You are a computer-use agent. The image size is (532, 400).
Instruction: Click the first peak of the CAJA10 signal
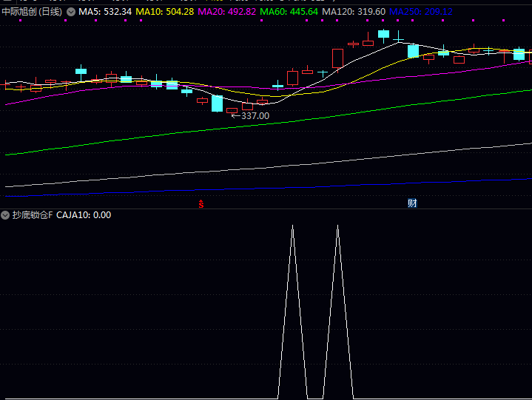coord(292,226)
